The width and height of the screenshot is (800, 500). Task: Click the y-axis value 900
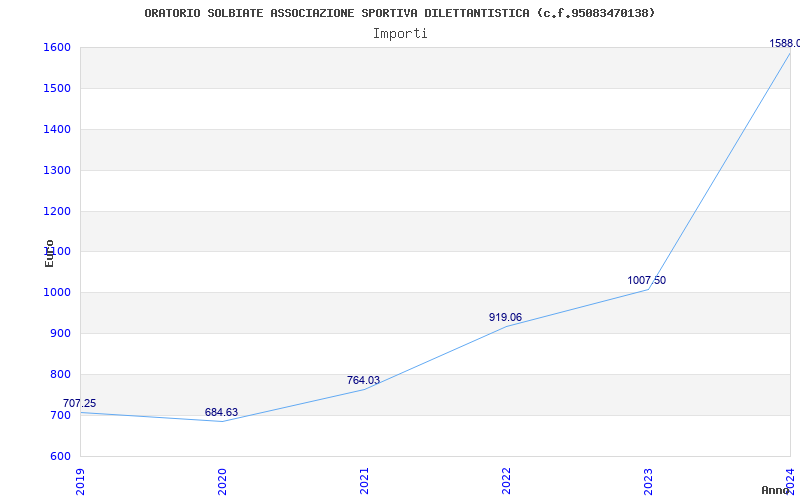click(59, 334)
